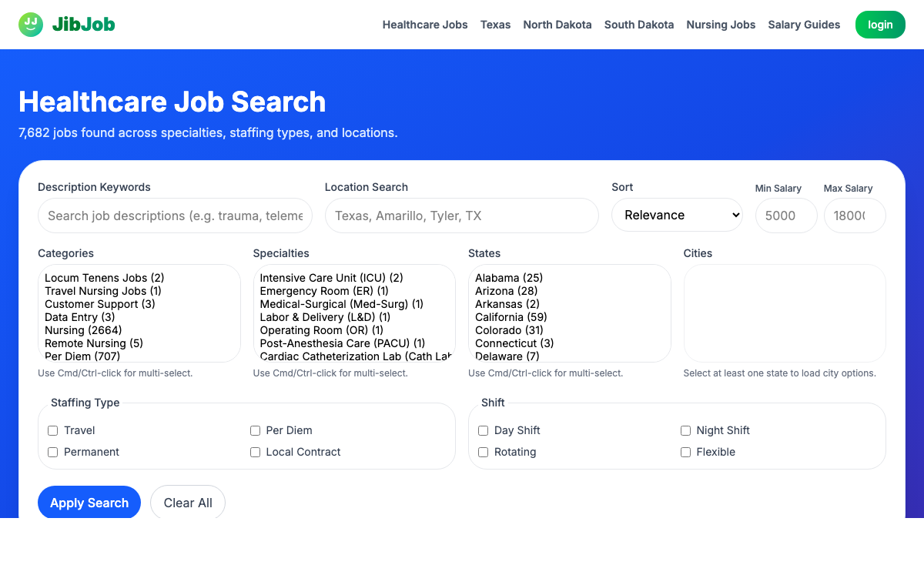Go to the Texas nav link
The width and height of the screenshot is (924, 585).
click(495, 25)
